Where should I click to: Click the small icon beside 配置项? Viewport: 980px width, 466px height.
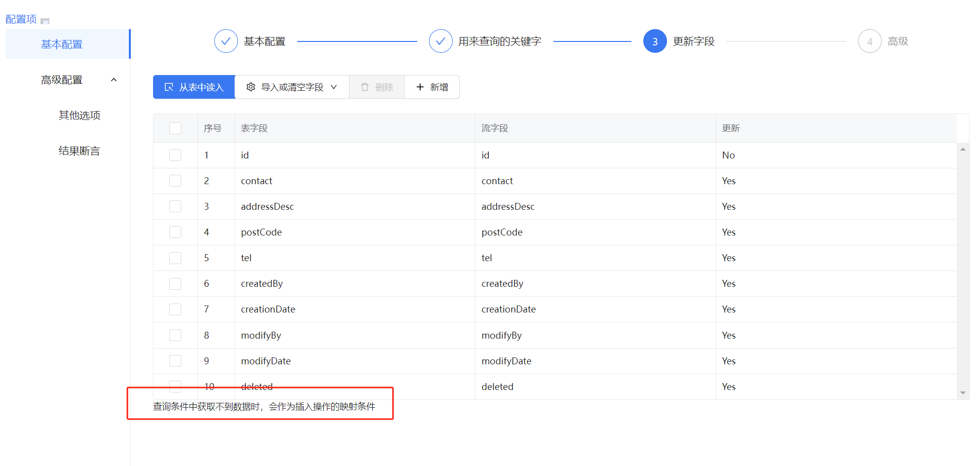click(x=45, y=21)
